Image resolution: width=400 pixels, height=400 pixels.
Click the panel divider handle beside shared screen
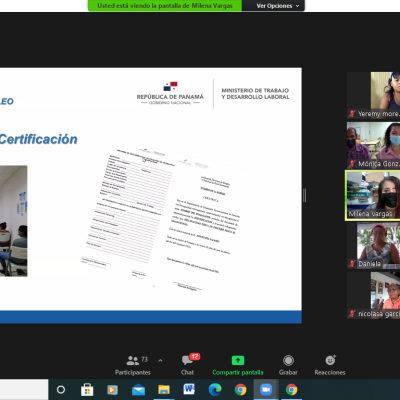(x=305, y=195)
